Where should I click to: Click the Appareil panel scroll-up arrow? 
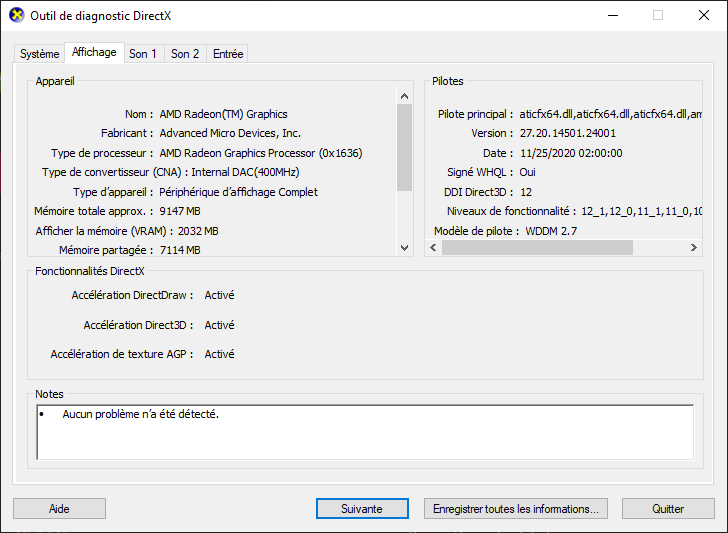click(x=404, y=96)
